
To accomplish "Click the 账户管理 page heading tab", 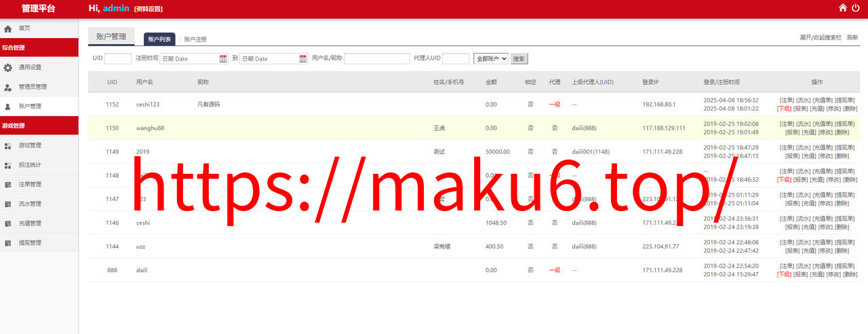I will pyautogui.click(x=111, y=37).
